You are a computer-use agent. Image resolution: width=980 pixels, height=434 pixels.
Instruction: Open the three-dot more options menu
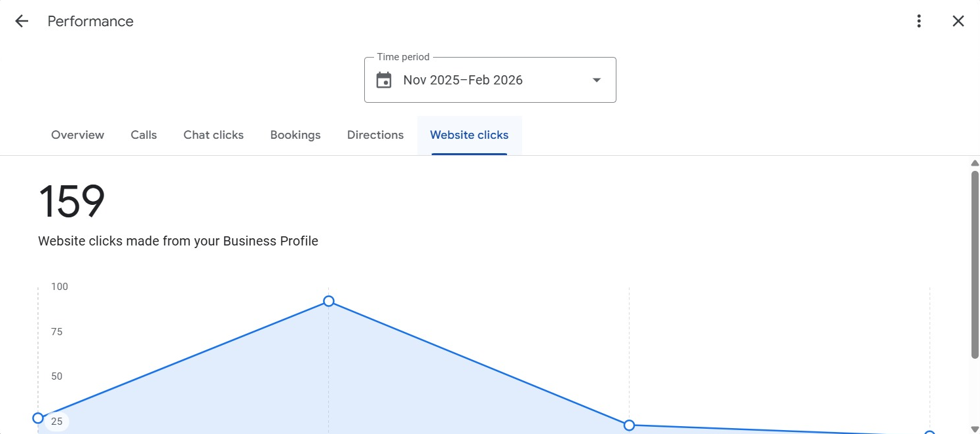click(x=919, y=21)
